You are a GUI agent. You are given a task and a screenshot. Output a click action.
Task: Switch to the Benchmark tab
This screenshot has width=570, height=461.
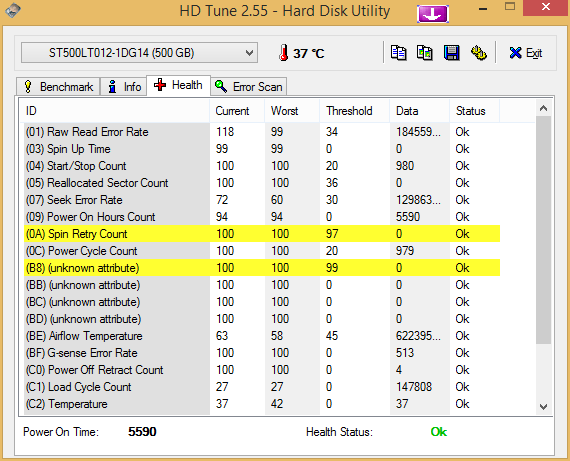(58, 87)
